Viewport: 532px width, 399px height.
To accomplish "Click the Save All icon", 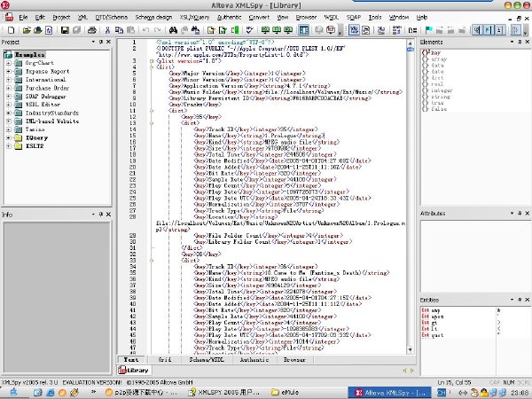I will tap(76, 30).
